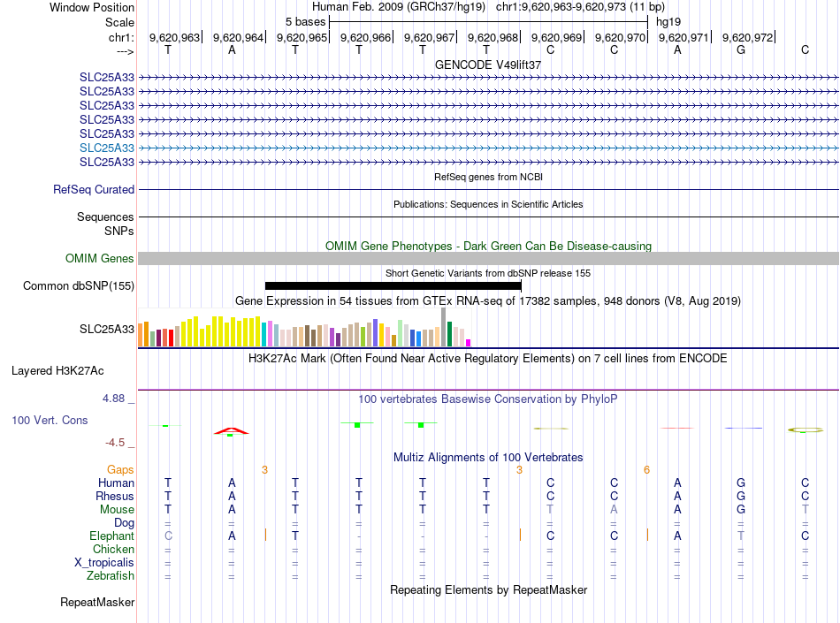Click the hg19 assembly label beside scale bar
Image resolution: width=840 pixels, height=623 pixels.
click(668, 22)
